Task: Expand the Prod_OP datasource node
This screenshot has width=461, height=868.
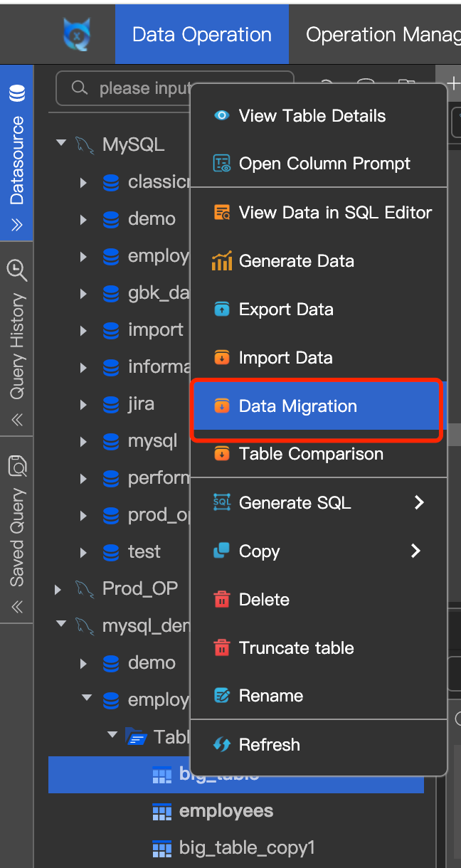Action: [58, 589]
